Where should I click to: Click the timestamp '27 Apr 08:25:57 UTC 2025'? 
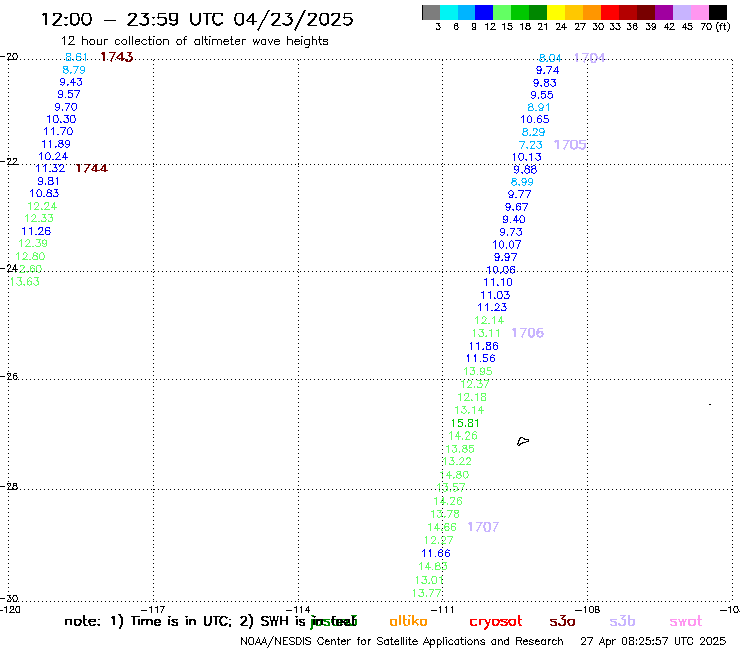click(x=653, y=641)
